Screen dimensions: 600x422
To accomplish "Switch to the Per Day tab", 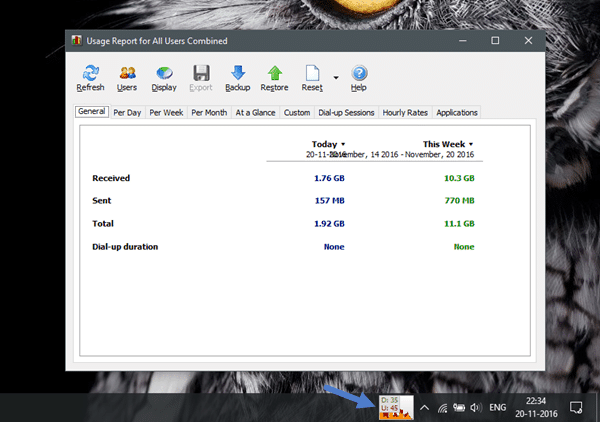I will coord(127,113).
